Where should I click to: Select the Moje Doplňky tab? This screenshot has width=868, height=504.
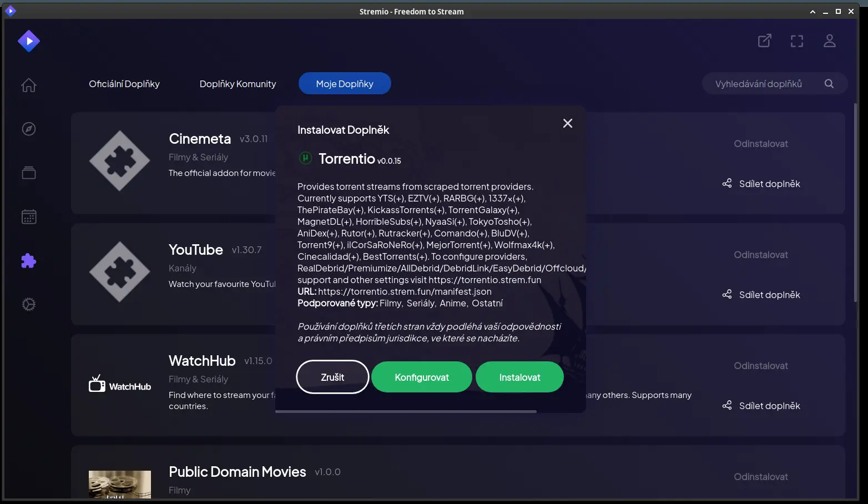345,83
